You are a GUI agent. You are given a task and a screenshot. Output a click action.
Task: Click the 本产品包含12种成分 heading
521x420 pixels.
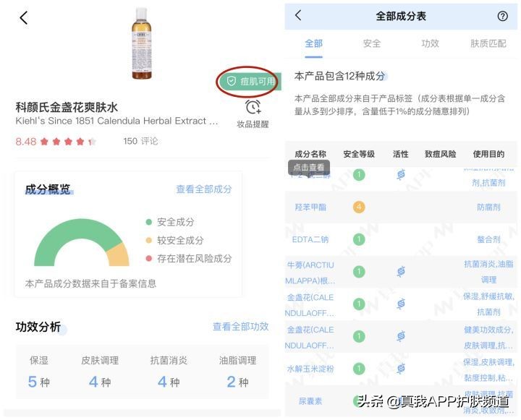click(340, 77)
